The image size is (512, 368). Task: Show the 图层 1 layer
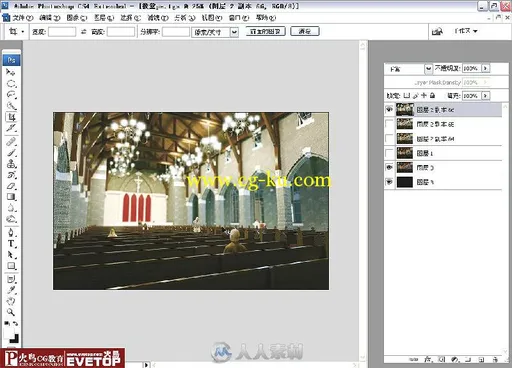point(389,153)
